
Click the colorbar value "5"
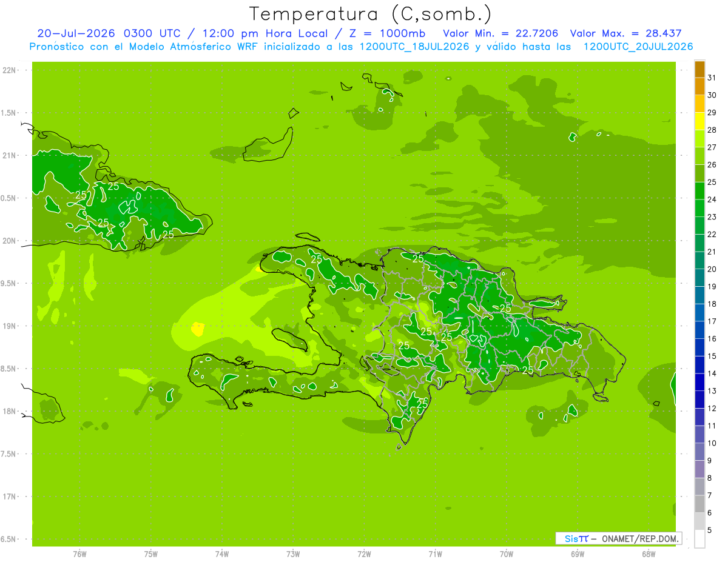(x=710, y=530)
